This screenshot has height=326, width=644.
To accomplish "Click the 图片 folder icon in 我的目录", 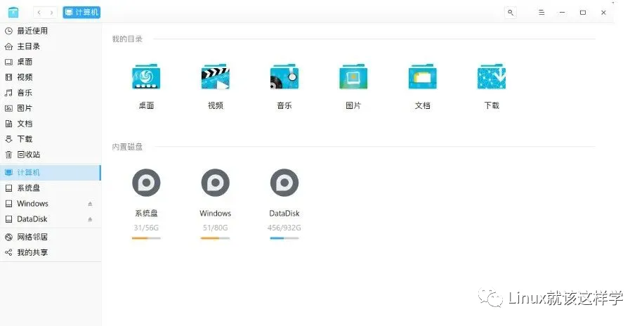I will (x=353, y=77).
